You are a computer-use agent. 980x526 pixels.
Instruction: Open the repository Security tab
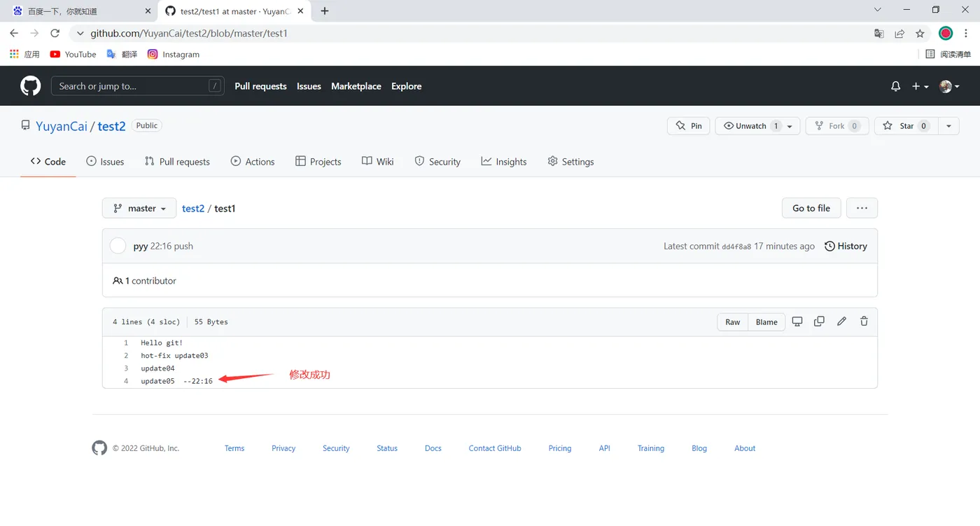pyautogui.click(x=437, y=162)
